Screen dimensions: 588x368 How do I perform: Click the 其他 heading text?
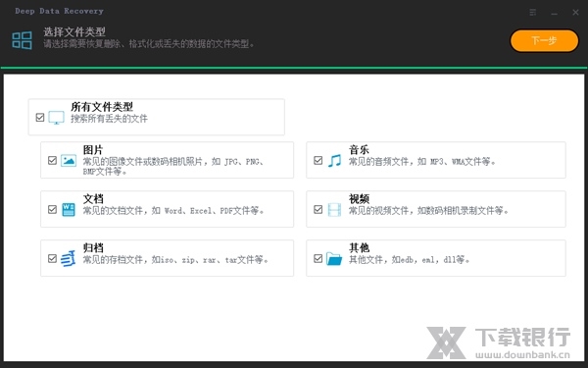(x=359, y=248)
